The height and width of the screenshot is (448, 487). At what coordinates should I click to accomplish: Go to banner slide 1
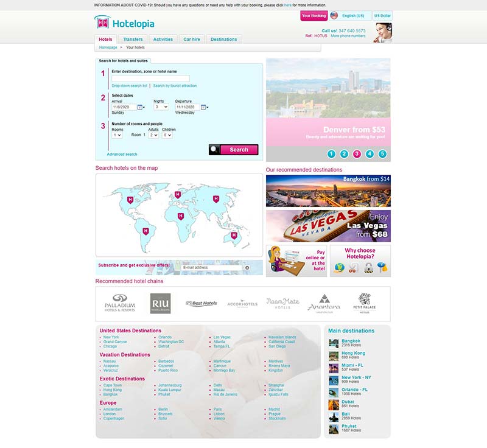click(x=331, y=154)
